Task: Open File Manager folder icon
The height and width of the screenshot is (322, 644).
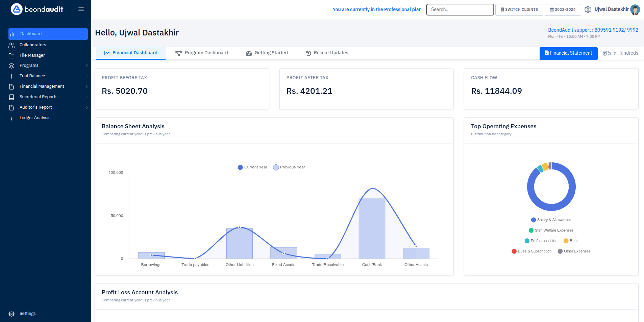Action: coord(11,55)
